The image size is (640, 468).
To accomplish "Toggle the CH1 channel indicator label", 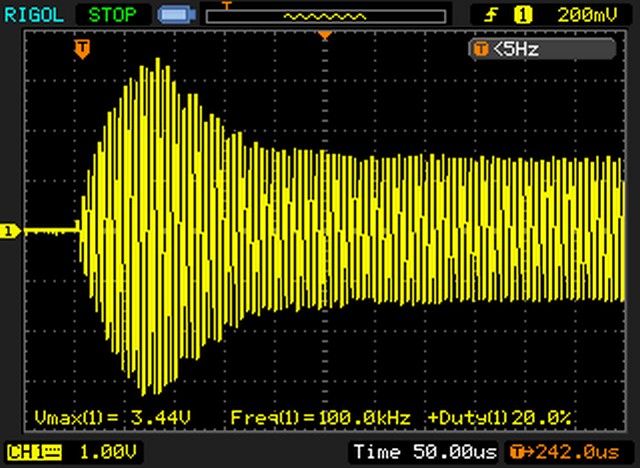I will click(32, 452).
